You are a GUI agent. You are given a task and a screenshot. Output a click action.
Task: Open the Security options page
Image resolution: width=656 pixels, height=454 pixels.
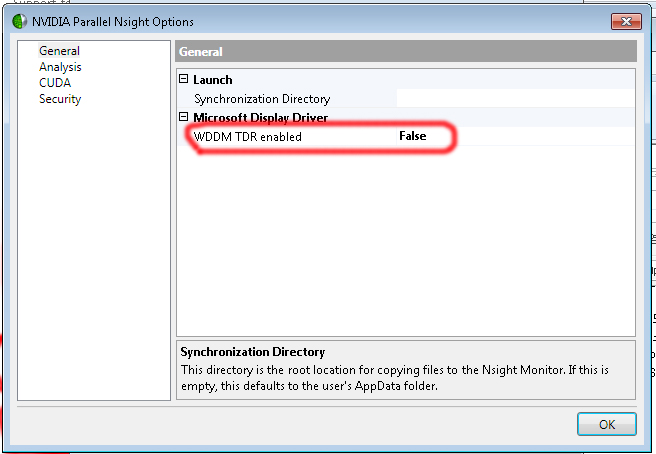(x=60, y=99)
